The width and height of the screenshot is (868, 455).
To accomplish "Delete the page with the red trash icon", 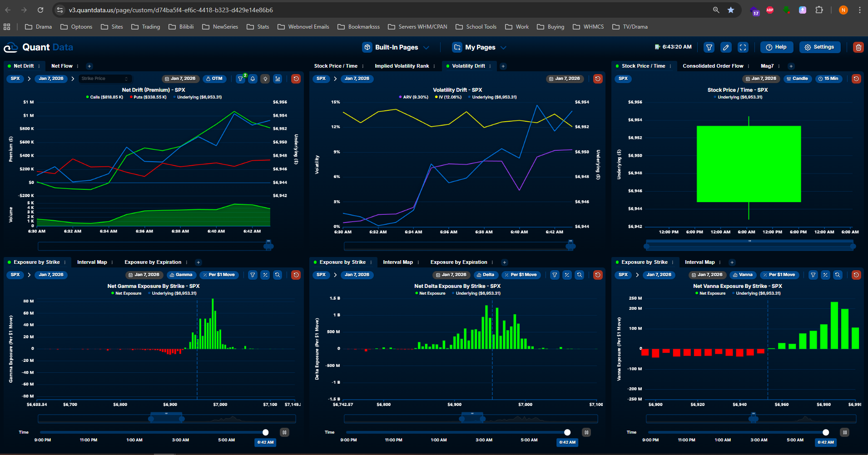I will click(x=858, y=47).
